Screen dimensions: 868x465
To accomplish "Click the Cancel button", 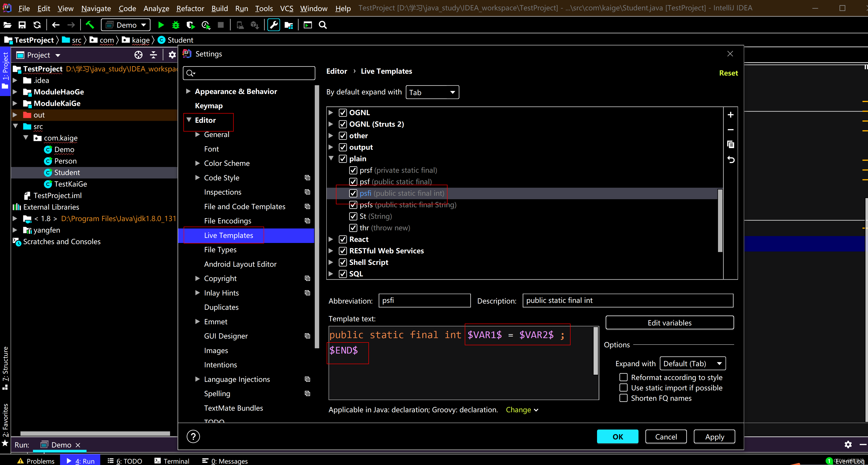I will pyautogui.click(x=666, y=437).
